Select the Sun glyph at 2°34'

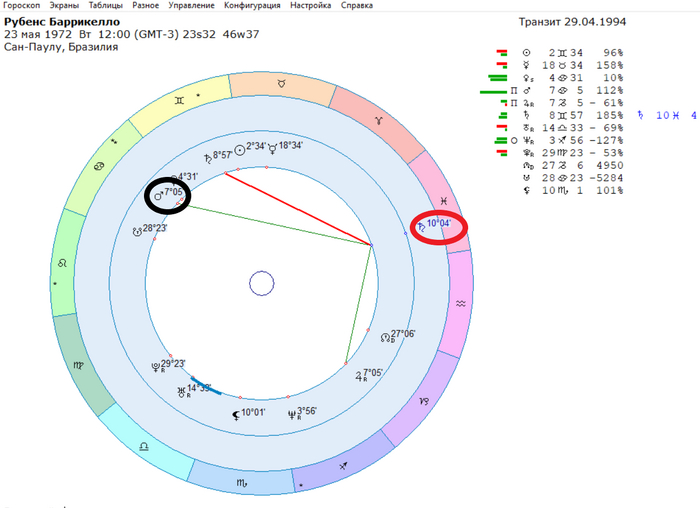pyautogui.click(x=240, y=150)
